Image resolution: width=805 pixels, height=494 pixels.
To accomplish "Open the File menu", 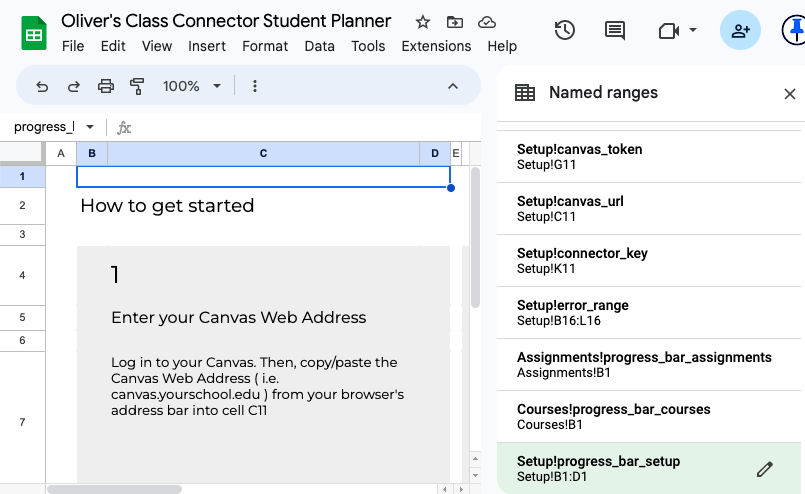I will click(x=73, y=46).
